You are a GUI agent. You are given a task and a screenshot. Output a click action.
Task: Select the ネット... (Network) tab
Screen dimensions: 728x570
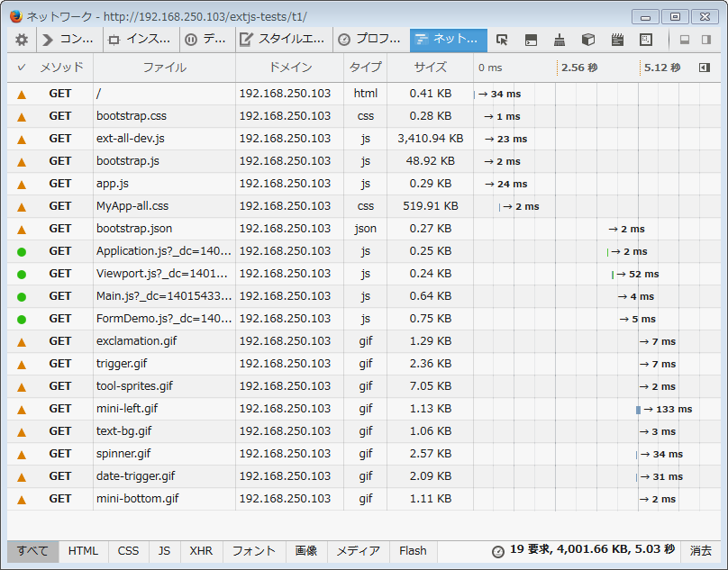tap(448, 40)
